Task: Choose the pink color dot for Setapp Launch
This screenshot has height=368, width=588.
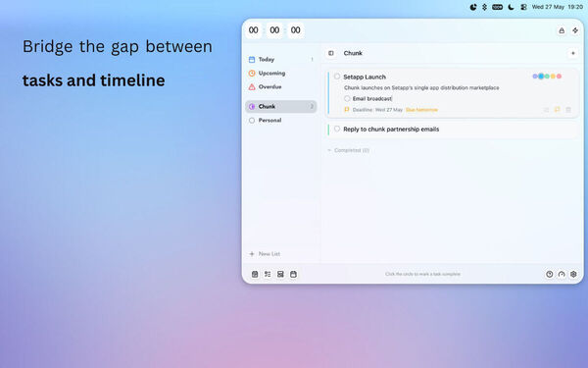Action: tap(559, 77)
